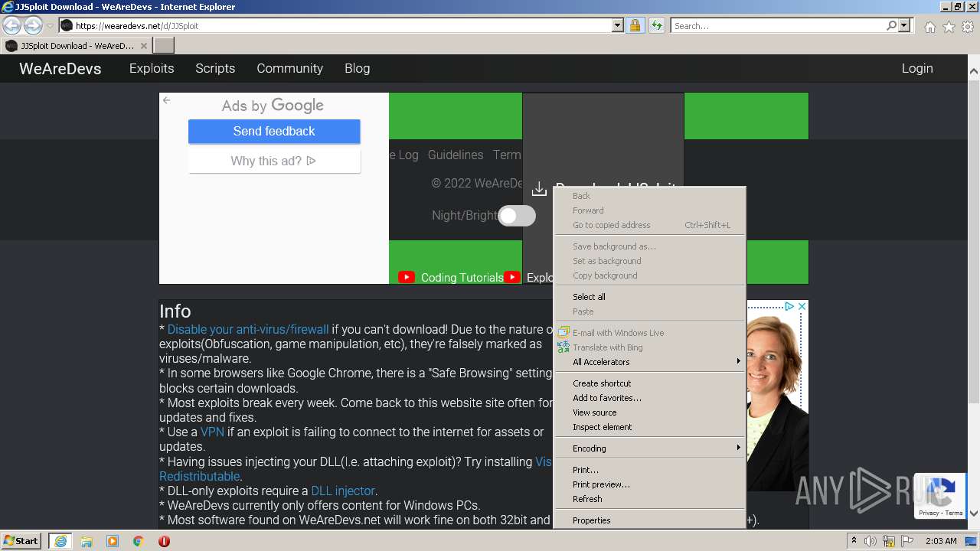This screenshot has width=980, height=551.
Task: Click Internet Explorer taskbar icon
Action: (60, 541)
